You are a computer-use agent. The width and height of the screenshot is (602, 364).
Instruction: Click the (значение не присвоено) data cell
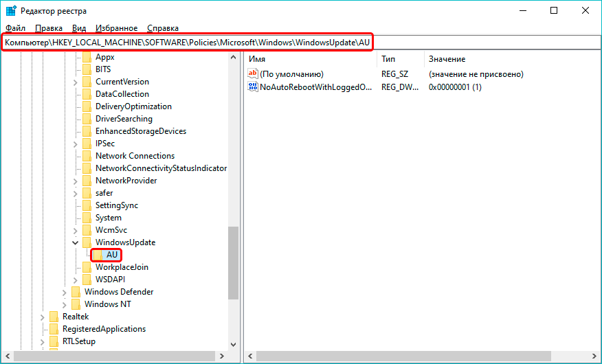tap(476, 74)
